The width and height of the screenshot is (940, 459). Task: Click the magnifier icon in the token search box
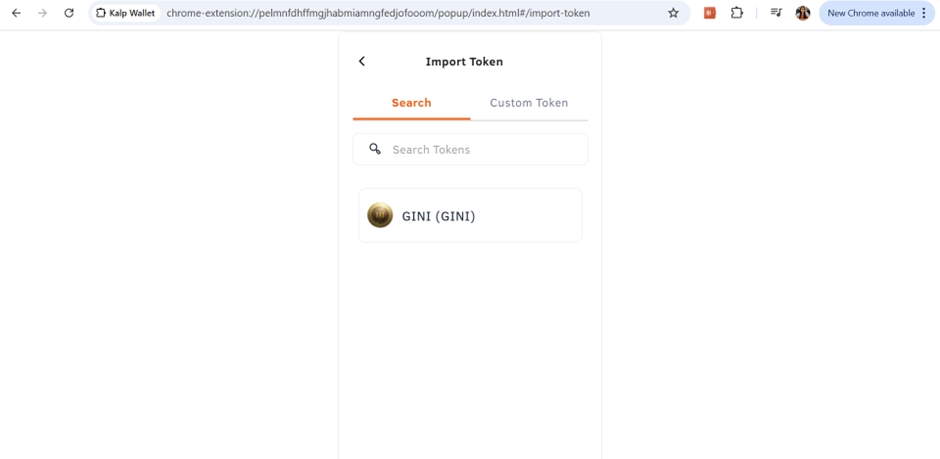pos(375,149)
